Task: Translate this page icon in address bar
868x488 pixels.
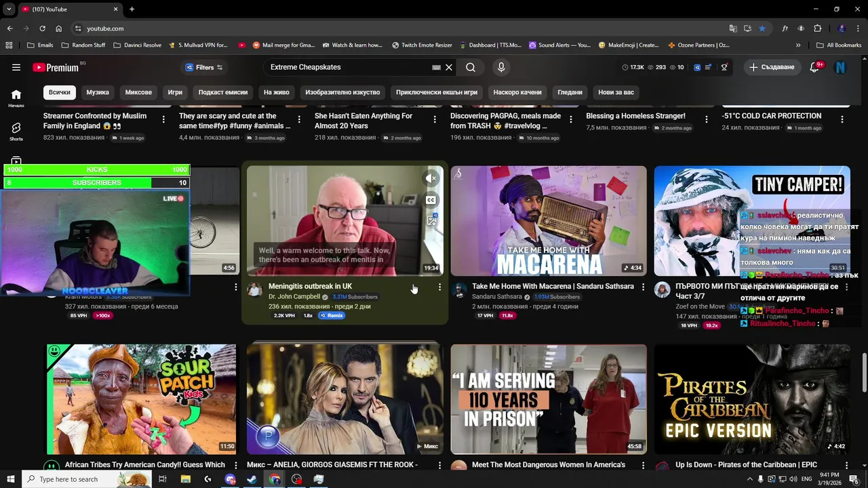Action: coord(733,28)
